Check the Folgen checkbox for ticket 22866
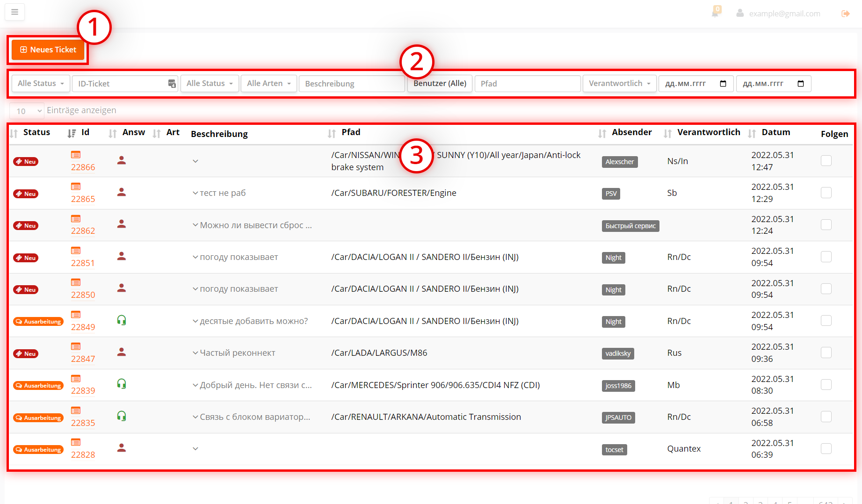 click(826, 161)
